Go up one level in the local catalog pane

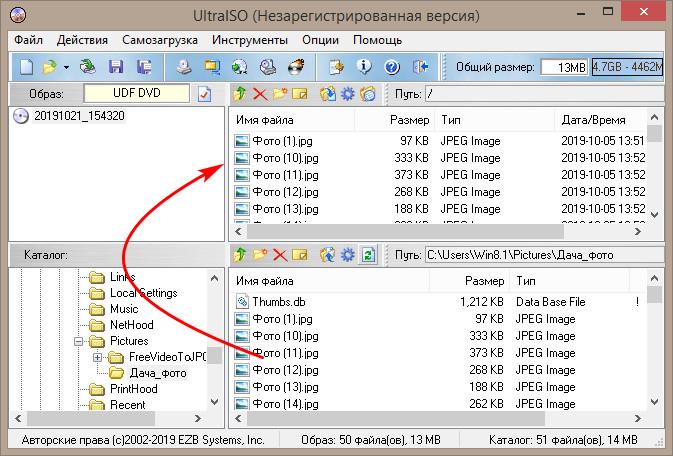pyautogui.click(x=239, y=255)
